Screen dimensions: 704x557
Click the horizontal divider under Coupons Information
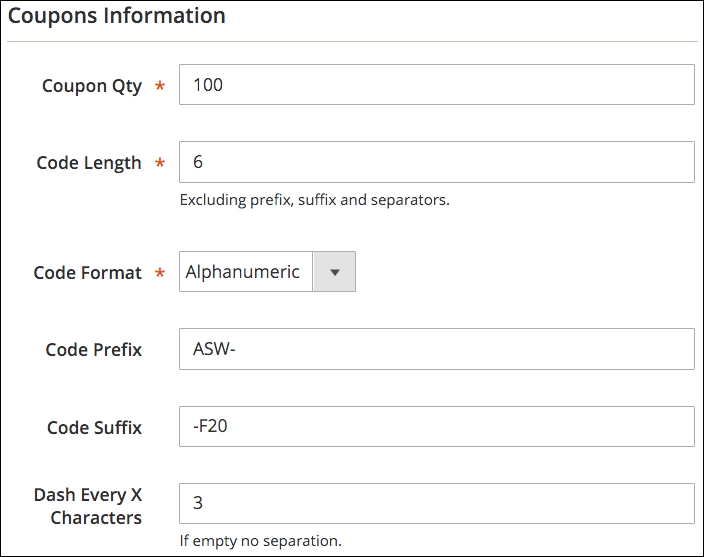pos(352,42)
